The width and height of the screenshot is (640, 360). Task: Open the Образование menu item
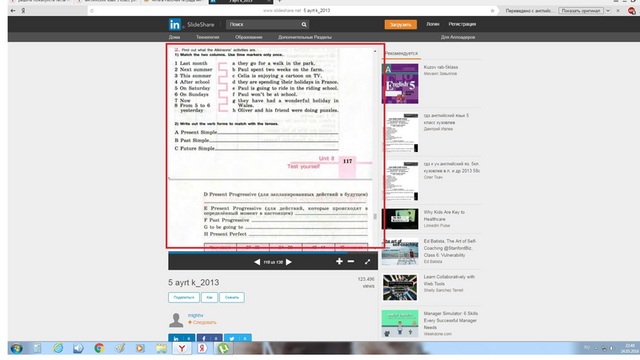(249, 37)
